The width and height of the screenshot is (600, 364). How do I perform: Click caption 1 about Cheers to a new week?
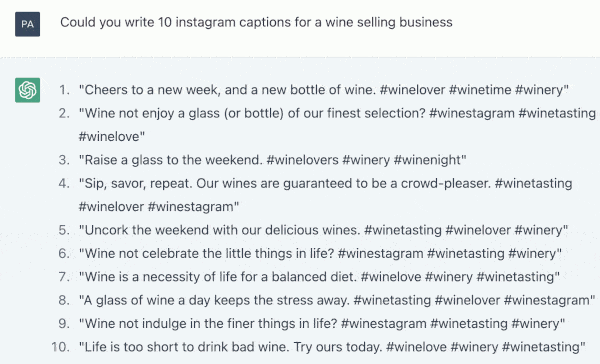tap(324, 90)
